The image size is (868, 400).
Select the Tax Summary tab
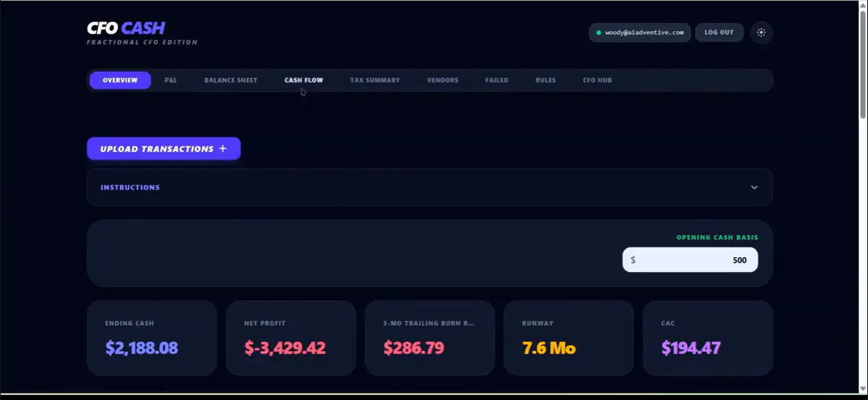pos(375,80)
